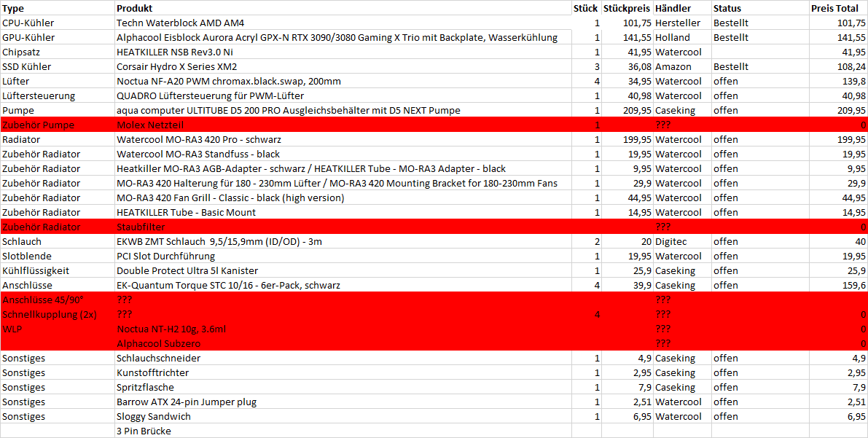868x438 pixels.
Task: Select the Stückpreis cell showing "209,95"
Action: tap(627, 110)
